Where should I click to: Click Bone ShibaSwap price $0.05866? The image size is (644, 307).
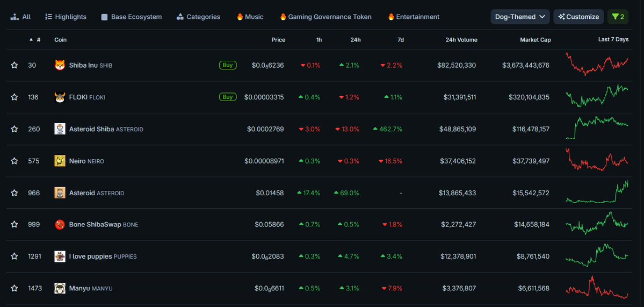(269, 225)
